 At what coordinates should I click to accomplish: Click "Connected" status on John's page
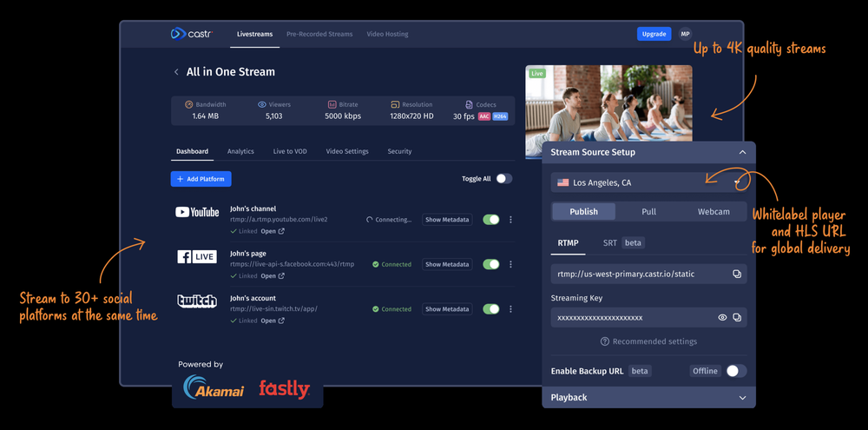point(392,264)
